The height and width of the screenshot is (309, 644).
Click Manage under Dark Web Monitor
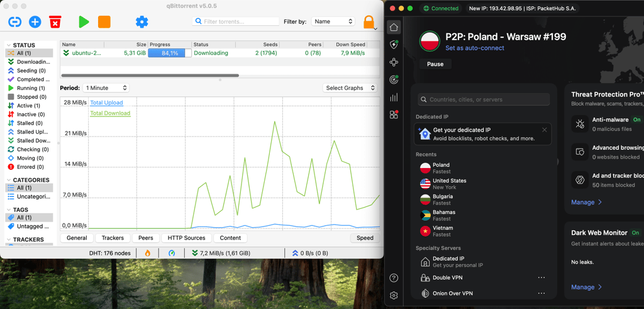(x=587, y=287)
